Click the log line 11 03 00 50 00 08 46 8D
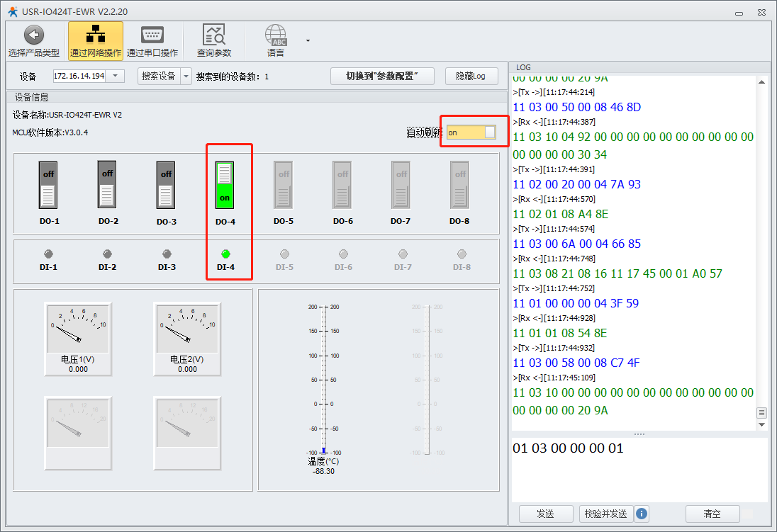The width and height of the screenshot is (777, 532). coord(577,107)
